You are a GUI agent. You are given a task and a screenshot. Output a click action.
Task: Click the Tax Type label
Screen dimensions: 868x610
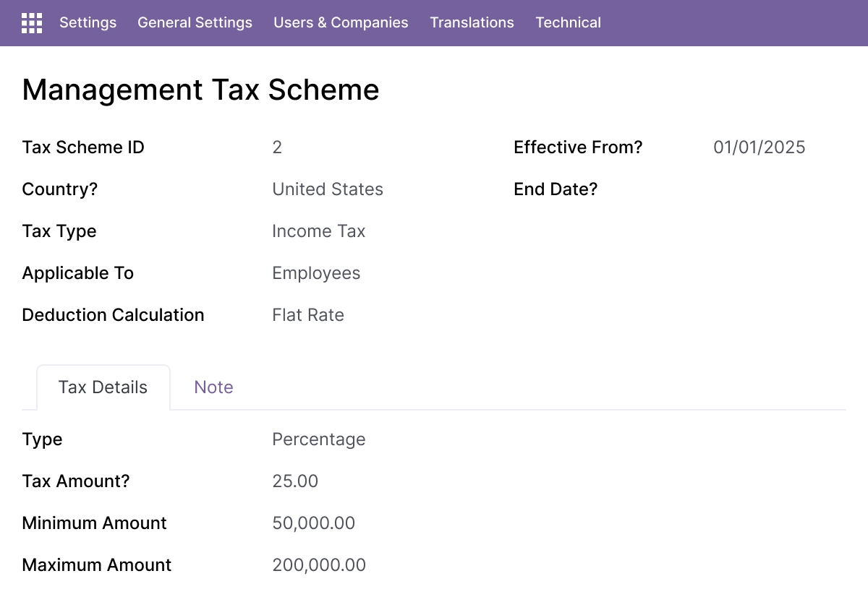tap(59, 231)
